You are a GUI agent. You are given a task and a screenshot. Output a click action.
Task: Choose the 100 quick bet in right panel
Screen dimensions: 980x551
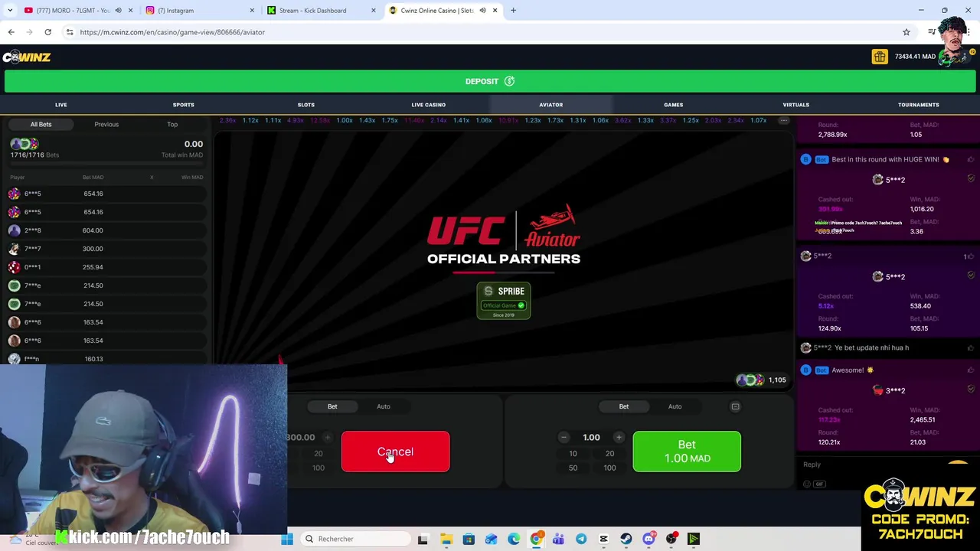[x=609, y=468]
